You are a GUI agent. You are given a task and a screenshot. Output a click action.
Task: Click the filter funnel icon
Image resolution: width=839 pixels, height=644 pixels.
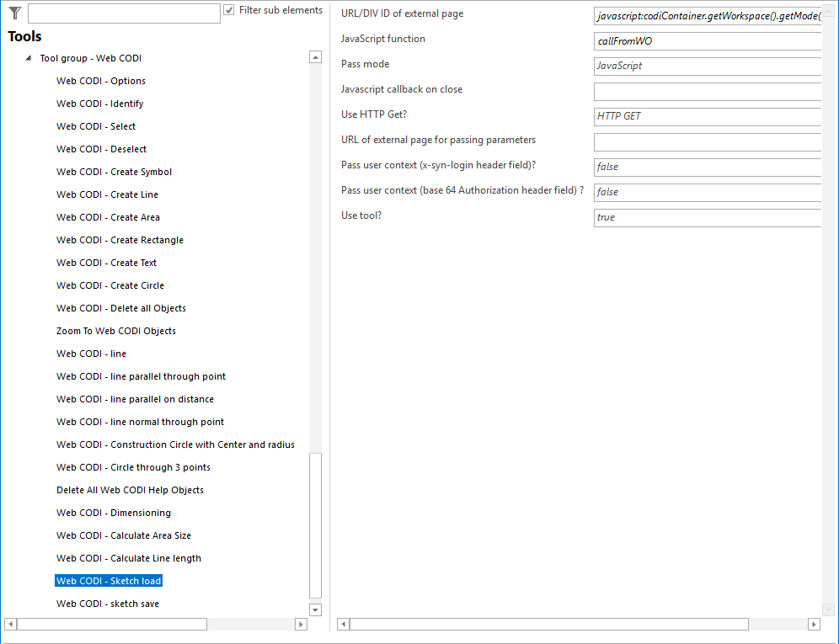[x=12, y=12]
